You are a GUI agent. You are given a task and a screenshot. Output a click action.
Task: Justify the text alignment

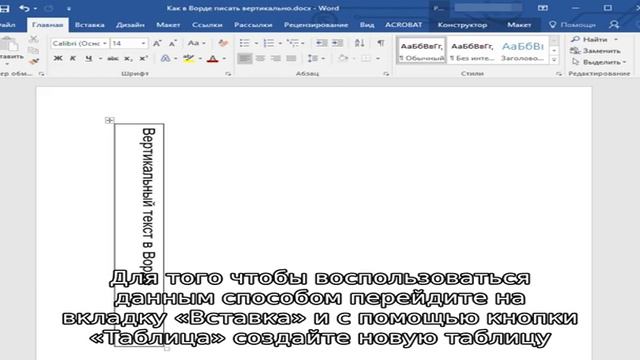(291, 59)
